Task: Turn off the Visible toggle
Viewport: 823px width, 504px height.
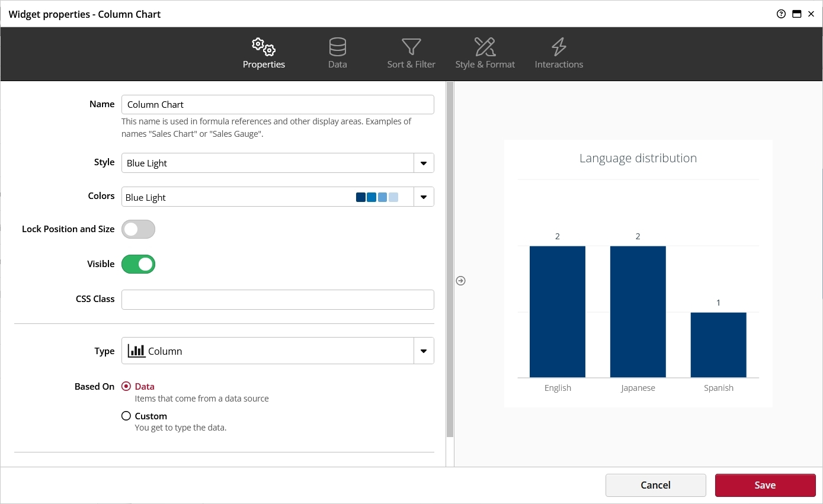Action: tap(138, 264)
